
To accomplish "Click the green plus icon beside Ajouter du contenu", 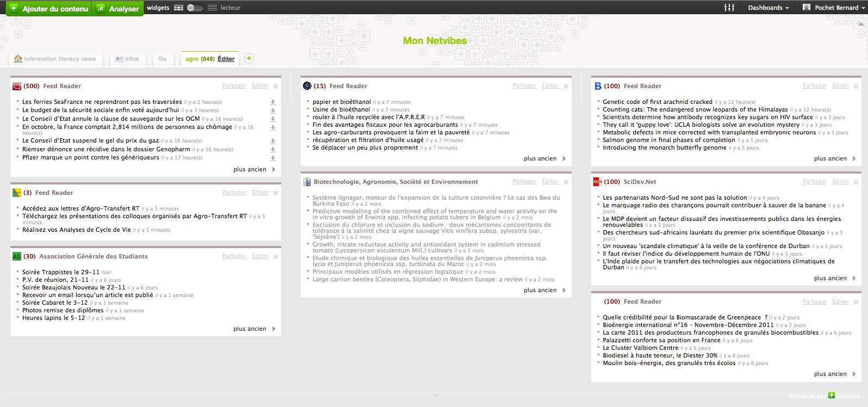I will [x=14, y=8].
